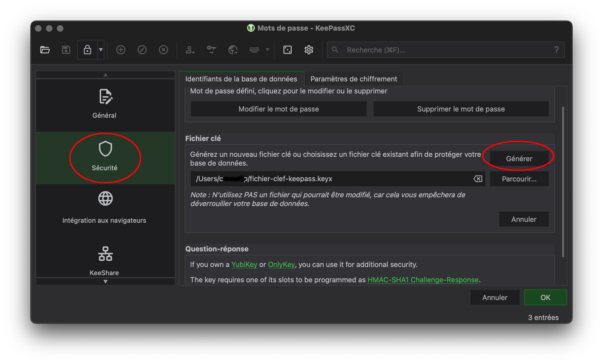
Task: Add a new entry with plus icon
Action: [121, 50]
